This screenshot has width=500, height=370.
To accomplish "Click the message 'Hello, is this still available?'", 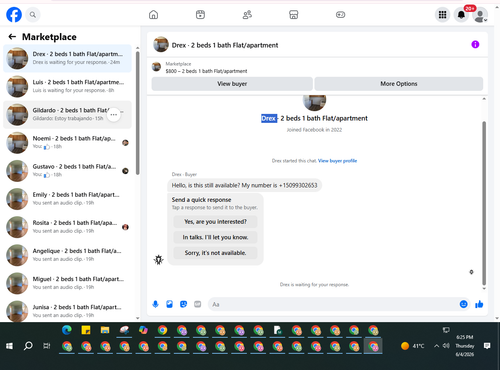I will [x=244, y=185].
